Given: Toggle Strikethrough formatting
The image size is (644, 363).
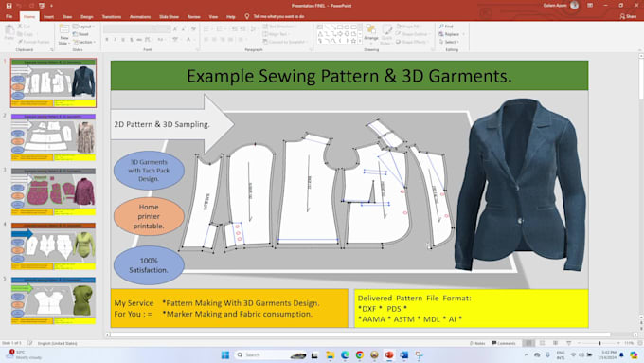Looking at the screenshot, I should (139, 40).
